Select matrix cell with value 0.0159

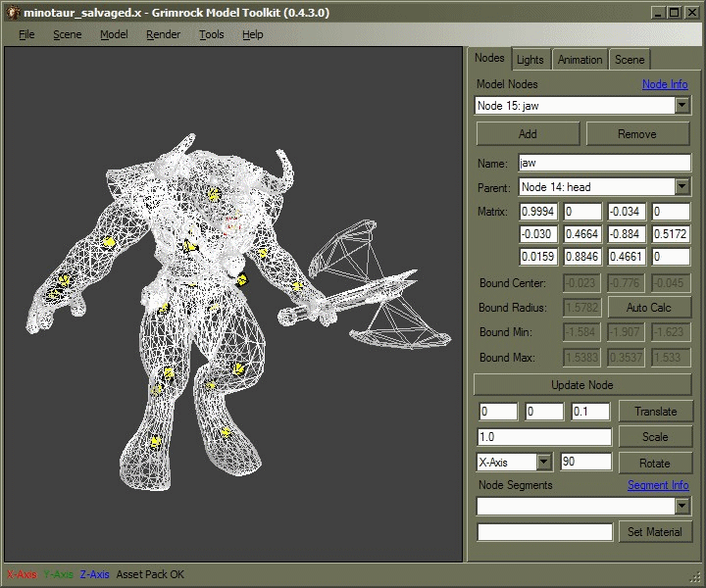(538, 257)
